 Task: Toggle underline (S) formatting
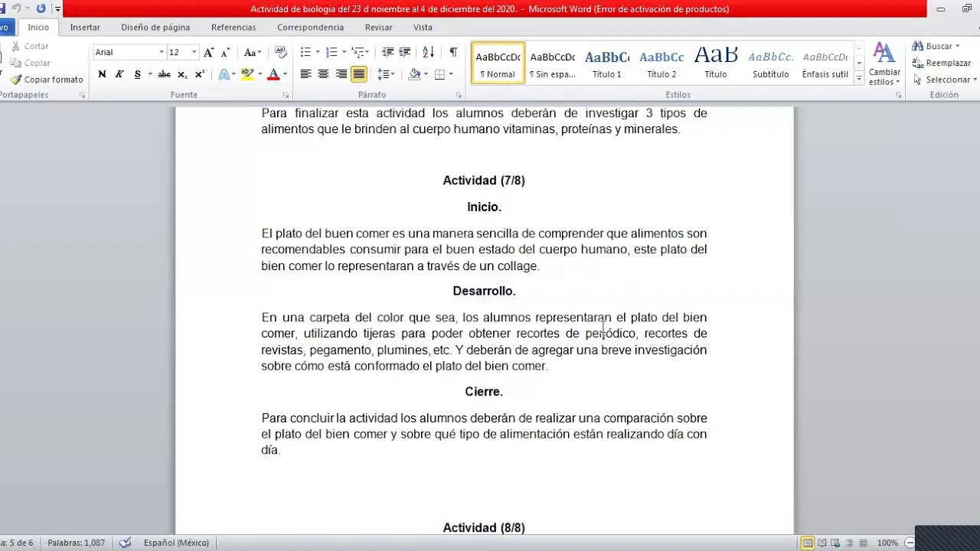[x=138, y=74]
